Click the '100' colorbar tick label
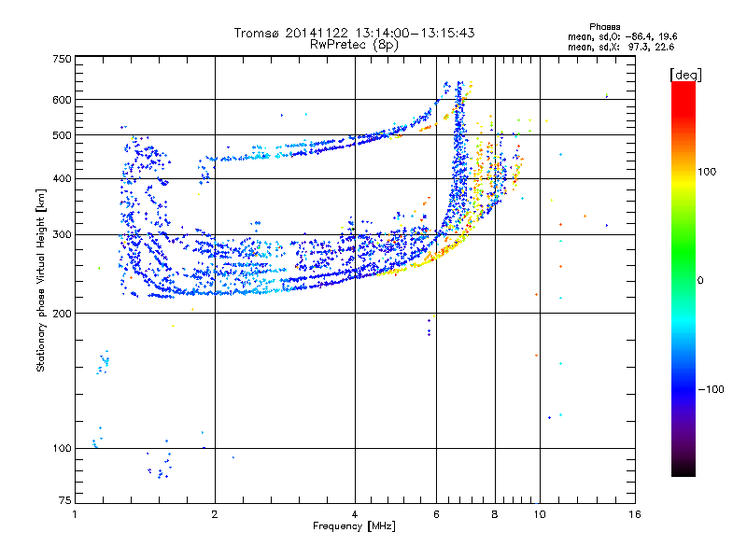 point(707,172)
